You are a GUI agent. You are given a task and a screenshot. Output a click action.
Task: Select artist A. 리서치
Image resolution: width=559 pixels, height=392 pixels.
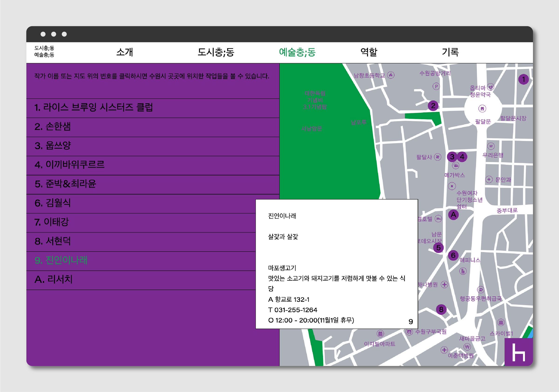(x=141, y=280)
